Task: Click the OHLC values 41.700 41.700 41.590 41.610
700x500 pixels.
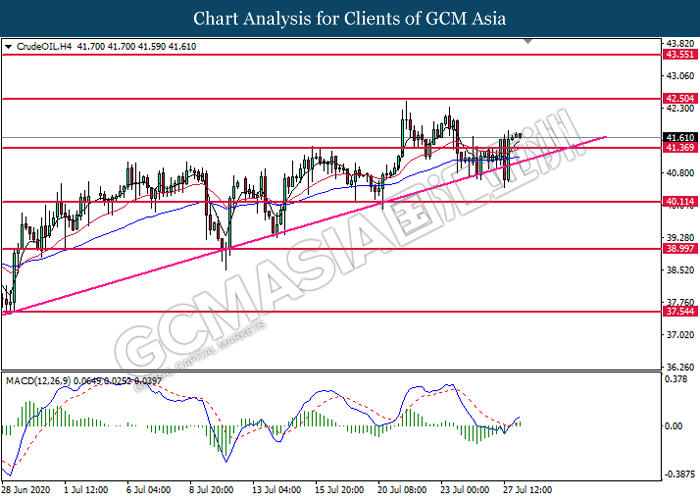Action: 137,46
